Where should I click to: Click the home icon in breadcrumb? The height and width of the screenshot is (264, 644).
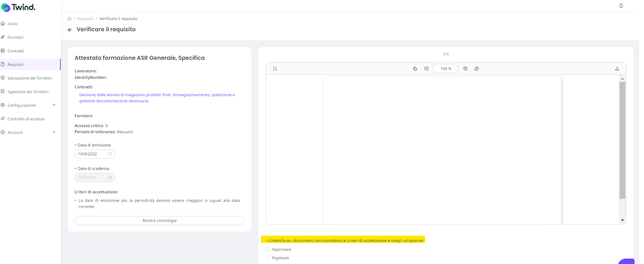tap(70, 19)
